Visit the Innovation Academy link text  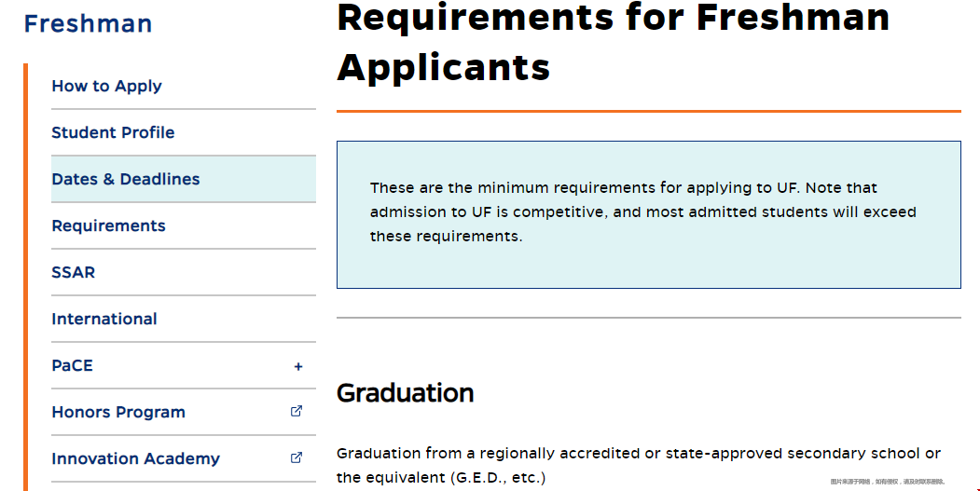tap(135, 458)
